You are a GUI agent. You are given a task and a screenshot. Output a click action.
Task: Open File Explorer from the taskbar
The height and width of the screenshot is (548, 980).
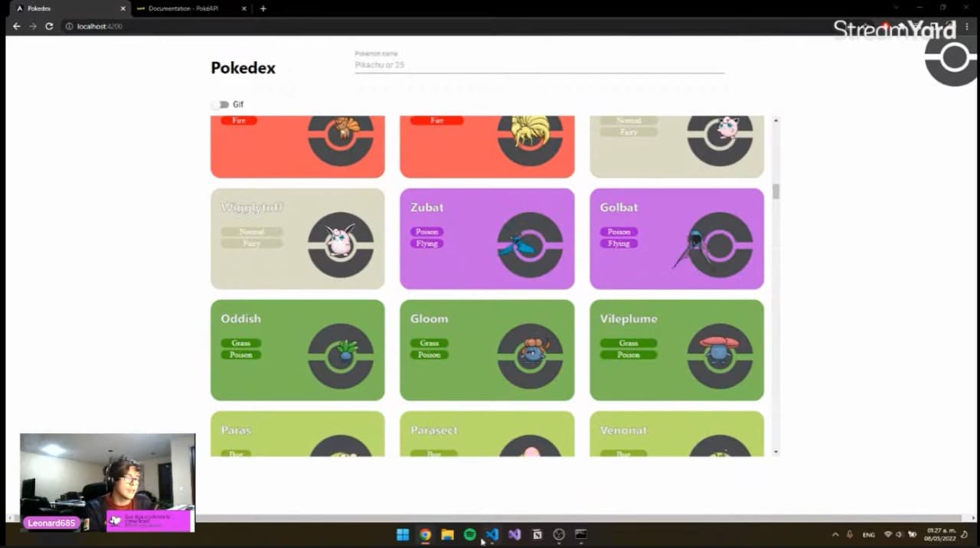[x=447, y=535]
